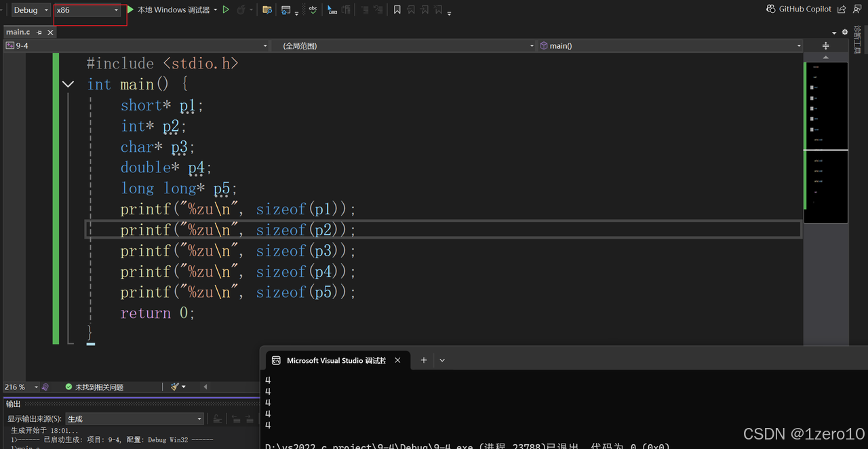Add a new terminal tab
Screen dimensions: 868x449
[424, 360]
